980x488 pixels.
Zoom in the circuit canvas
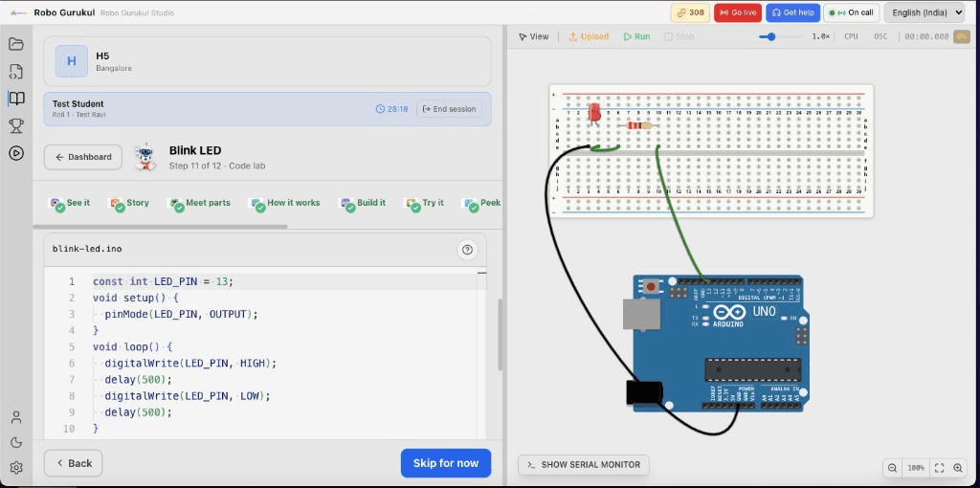958,467
